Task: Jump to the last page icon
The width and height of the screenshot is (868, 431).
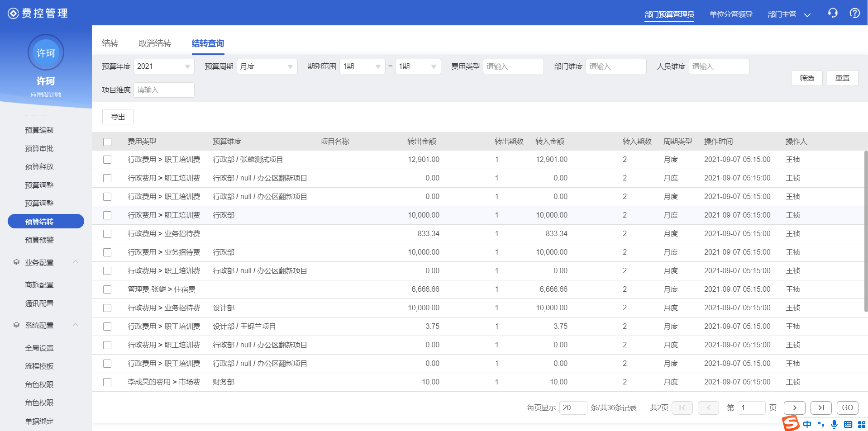Action: [x=821, y=408]
